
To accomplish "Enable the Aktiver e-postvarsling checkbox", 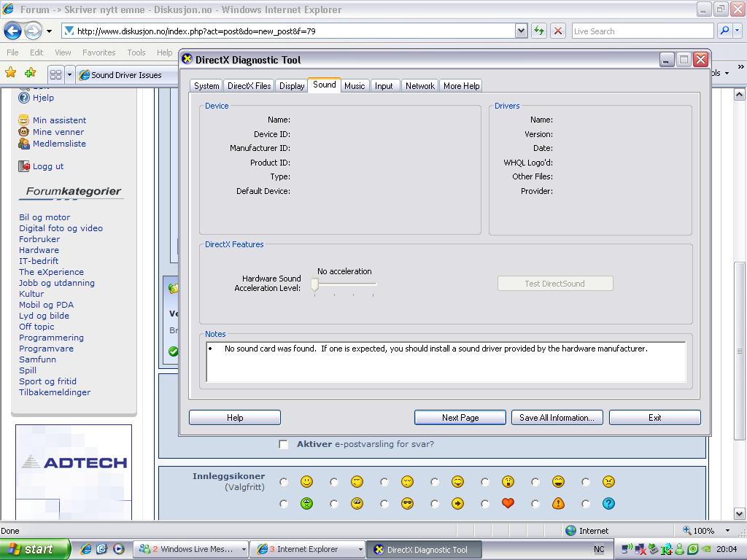I will (x=284, y=444).
